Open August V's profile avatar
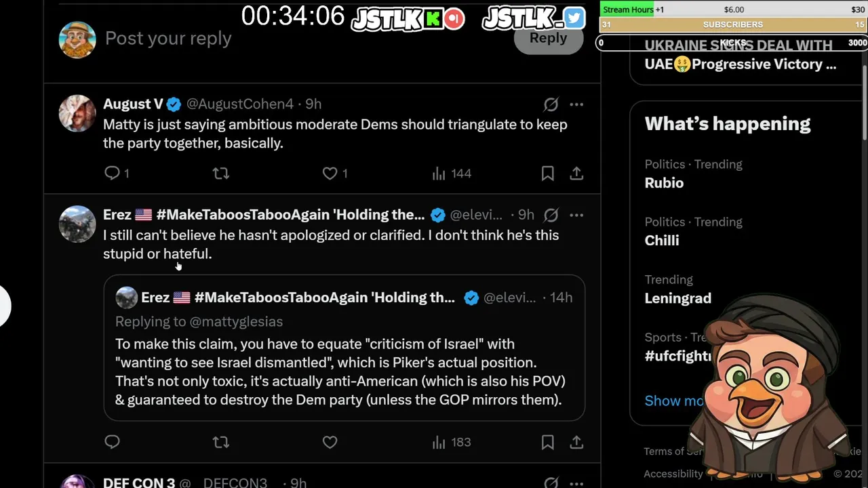 tap(77, 113)
